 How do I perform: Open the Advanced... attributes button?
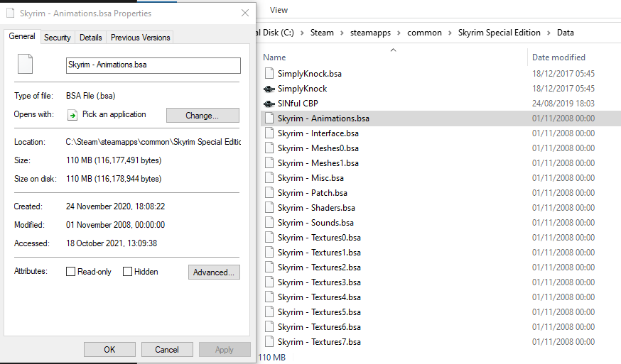pos(214,272)
